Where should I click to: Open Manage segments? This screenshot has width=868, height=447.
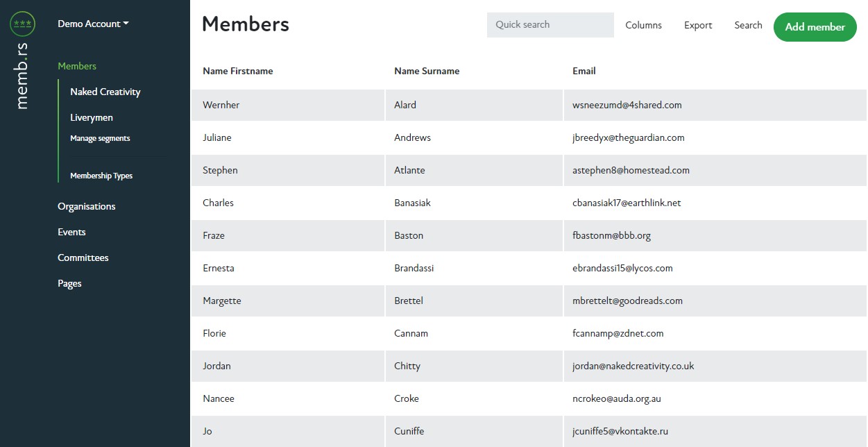(100, 137)
